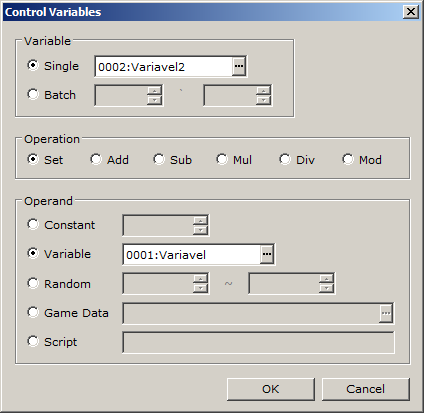Click the 0002:Variavel2 field
The height and width of the screenshot is (413, 424).
click(x=163, y=66)
